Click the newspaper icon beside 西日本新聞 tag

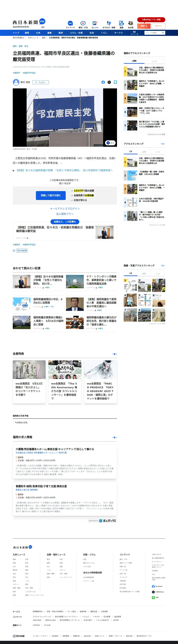tap(14, 251)
